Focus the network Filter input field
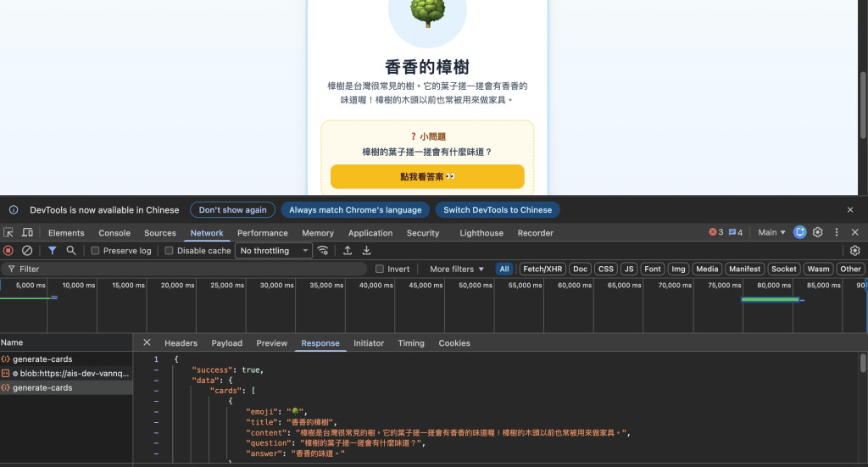Image resolution: width=868 pixels, height=467 pixels. tap(184, 269)
